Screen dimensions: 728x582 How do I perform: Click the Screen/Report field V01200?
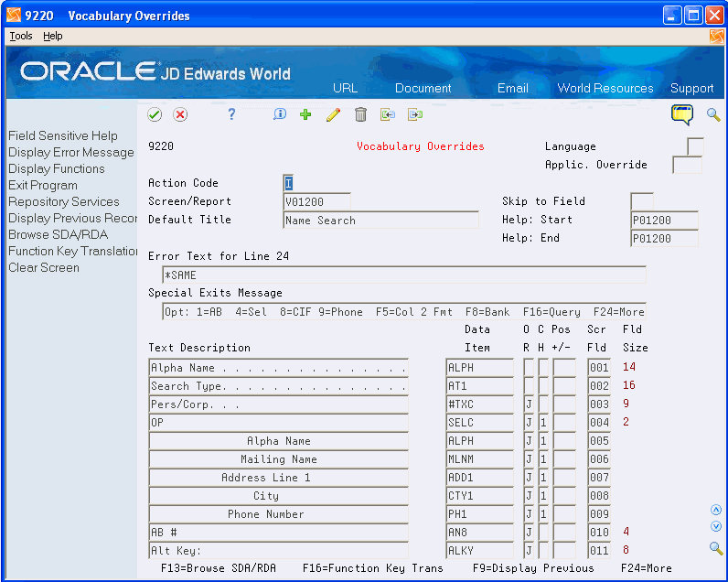[x=316, y=201]
